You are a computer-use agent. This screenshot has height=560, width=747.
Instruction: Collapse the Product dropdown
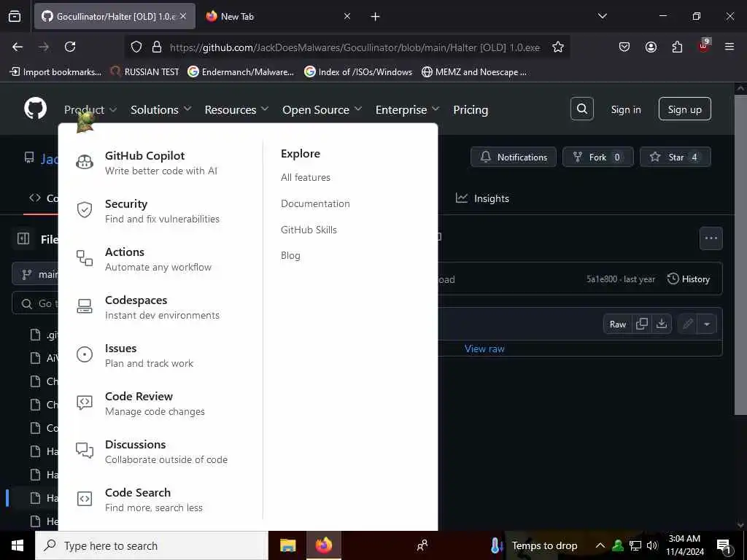point(90,109)
